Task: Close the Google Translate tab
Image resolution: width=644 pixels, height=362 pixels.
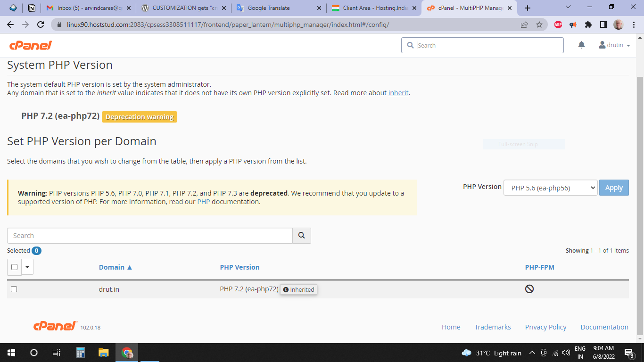Action: (319, 8)
